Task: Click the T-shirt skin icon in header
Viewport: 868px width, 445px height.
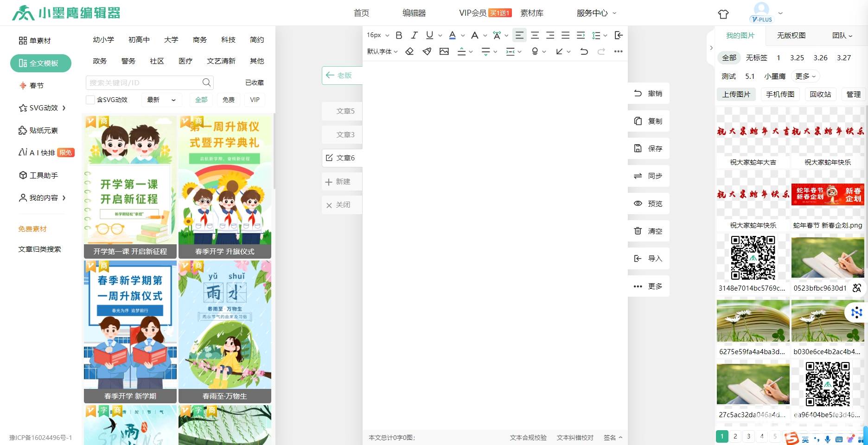Action: point(723,14)
